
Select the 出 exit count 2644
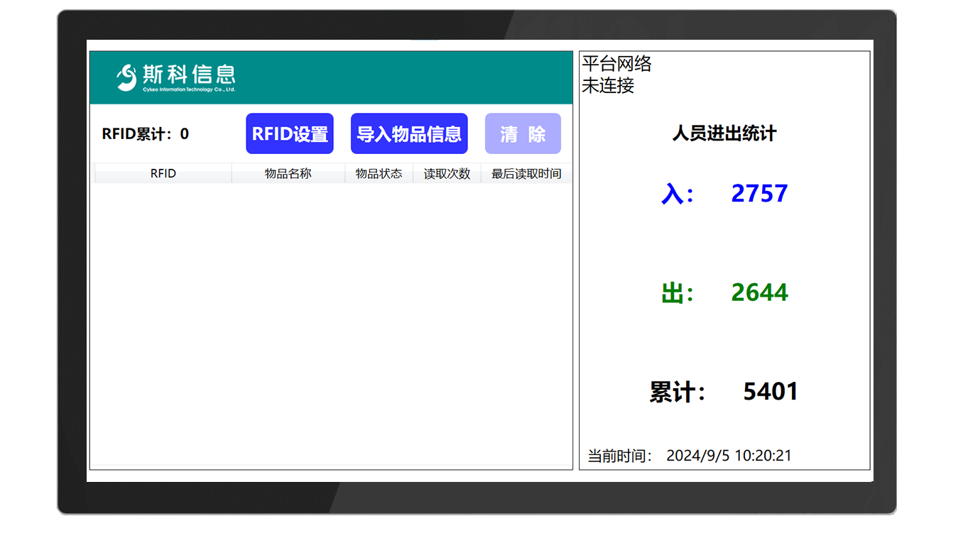[759, 292]
